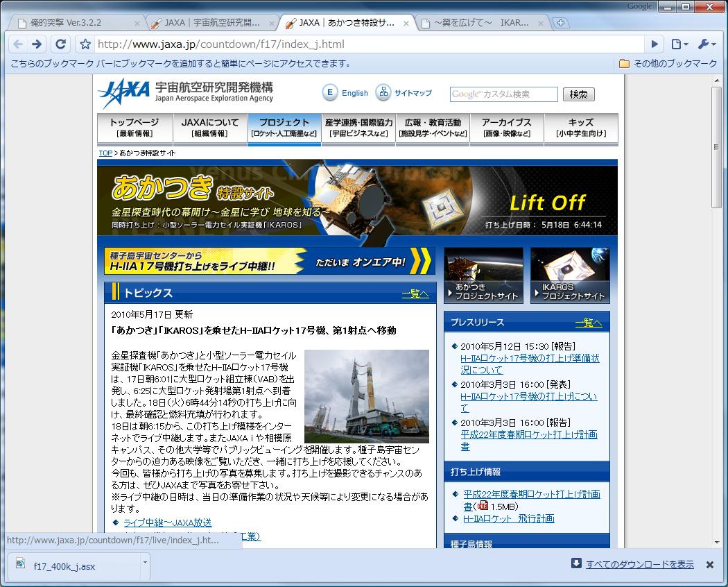Close the 翼を広げて IKAR tab

click(541, 23)
